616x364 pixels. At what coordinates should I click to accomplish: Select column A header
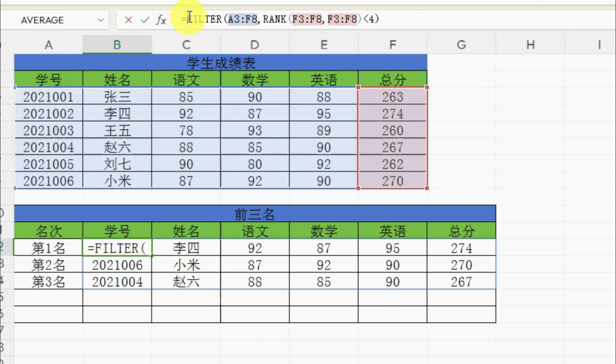[49, 45]
